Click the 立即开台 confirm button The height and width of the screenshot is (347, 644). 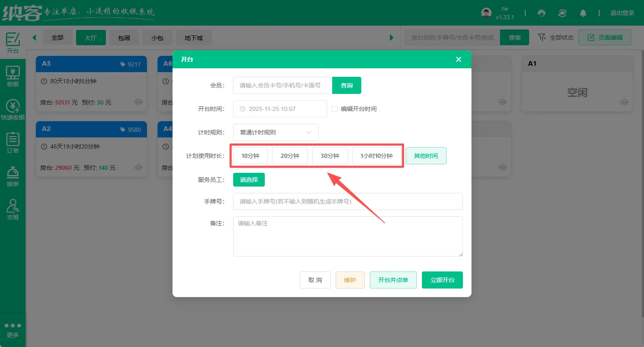pos(442,280)
